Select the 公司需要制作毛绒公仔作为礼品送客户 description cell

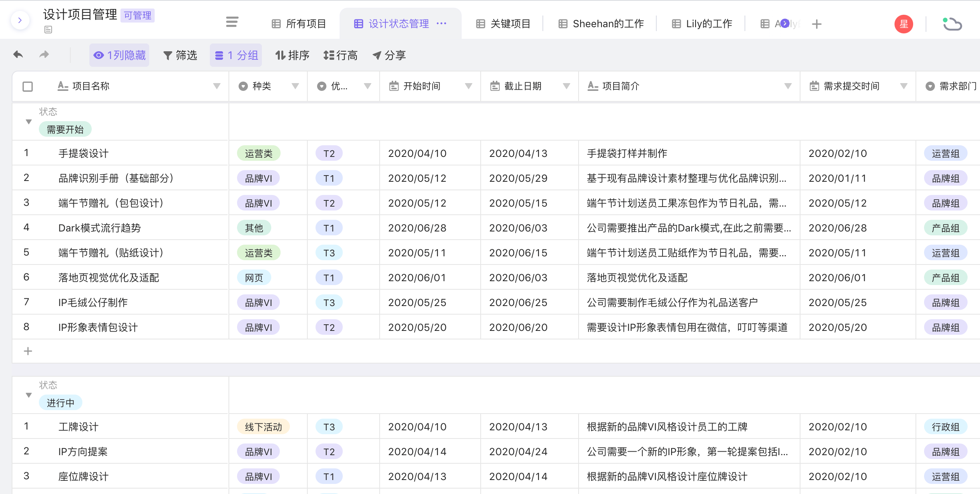pyautogui.click(x=689, y=302)
